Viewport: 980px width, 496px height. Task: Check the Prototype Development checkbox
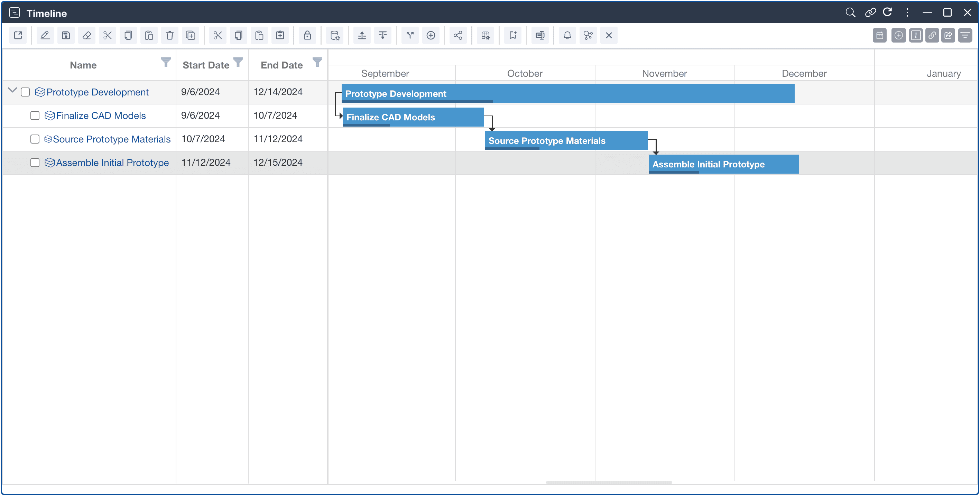pyautogui.click(x=25, y=92)
